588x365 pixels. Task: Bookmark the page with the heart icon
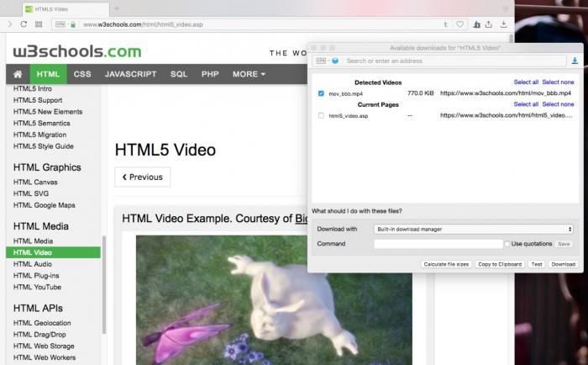(459, 24)
